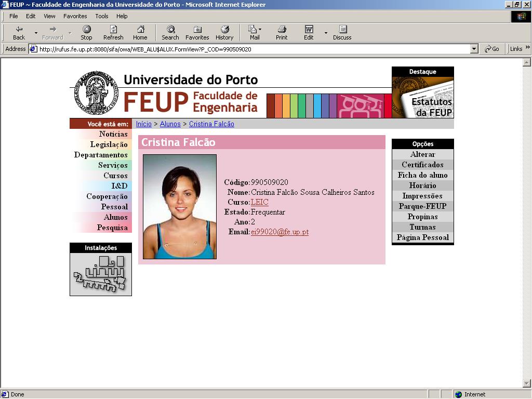Open the Help menu
The height and width of the screenshot is (399, 532).
coord(122,16)
